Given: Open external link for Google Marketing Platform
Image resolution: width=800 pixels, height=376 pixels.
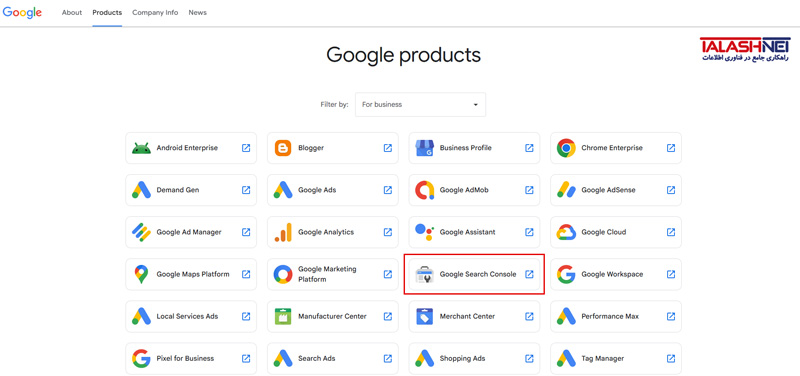Looking at the screenshot, I should (x=388, y=274).
